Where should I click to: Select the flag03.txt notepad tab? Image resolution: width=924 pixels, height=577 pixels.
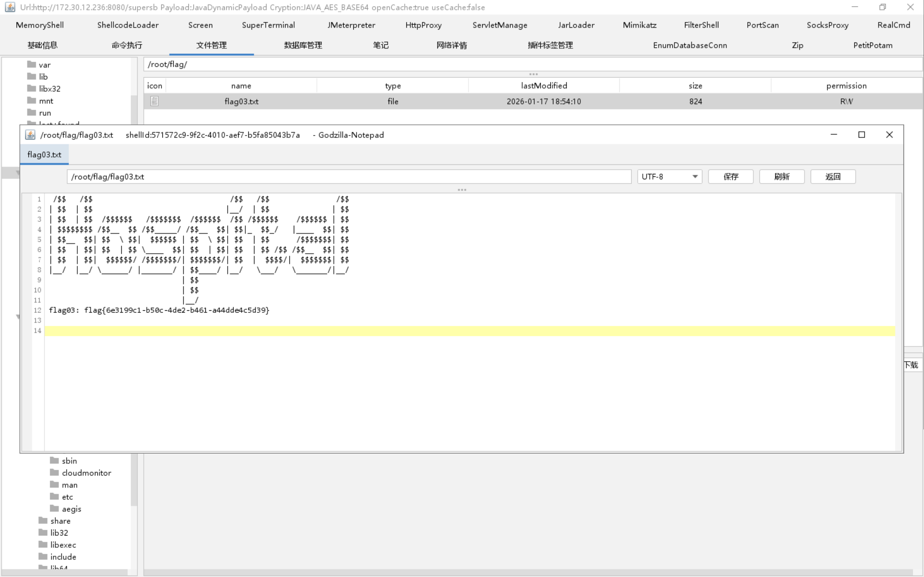pyautogui.click(x=44, y=154)
